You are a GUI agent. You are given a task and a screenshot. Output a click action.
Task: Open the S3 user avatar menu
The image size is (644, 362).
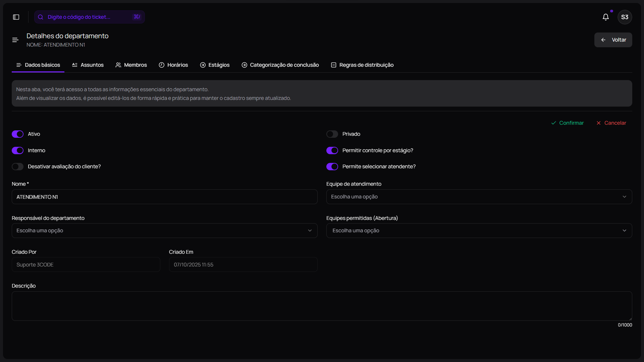625,17
